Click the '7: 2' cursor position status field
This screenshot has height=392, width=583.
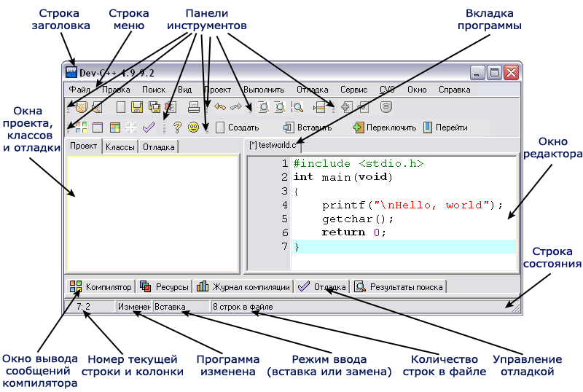point(89,307)
